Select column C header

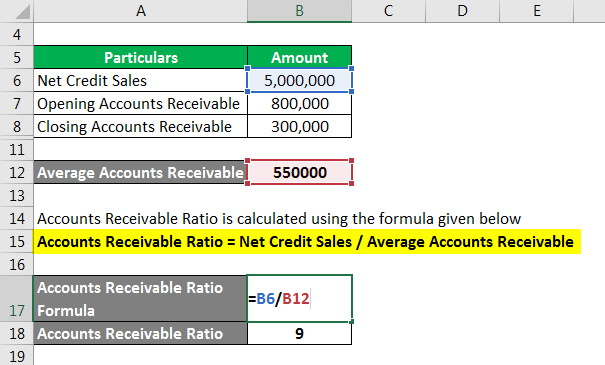pyautogui.click(x=389, y=11)
